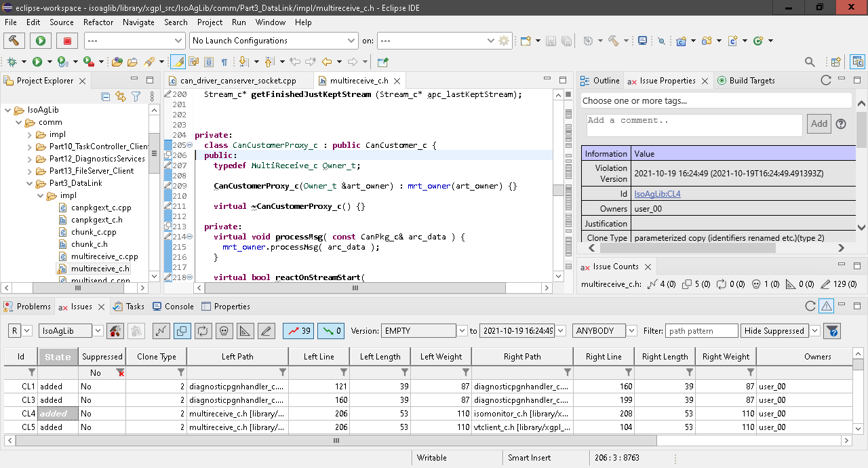Toggle dead code skull issue button

point(224,331)
